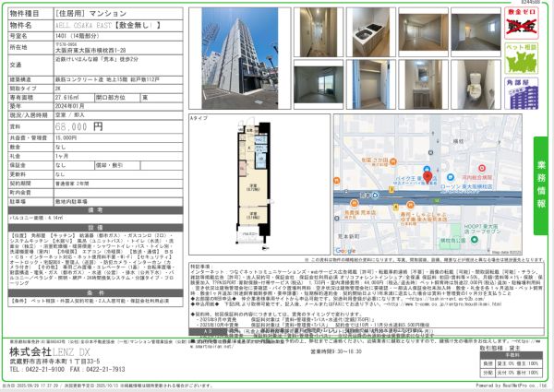The height and width of the screenshot is (392, 554).
Task: Click the 空室 / 即入 availability value
Action: click(69, 115)
